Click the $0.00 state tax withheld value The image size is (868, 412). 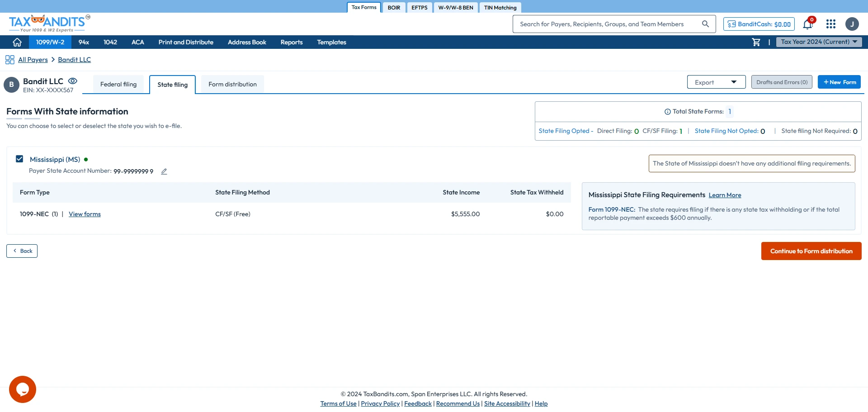tap(555, 214)
